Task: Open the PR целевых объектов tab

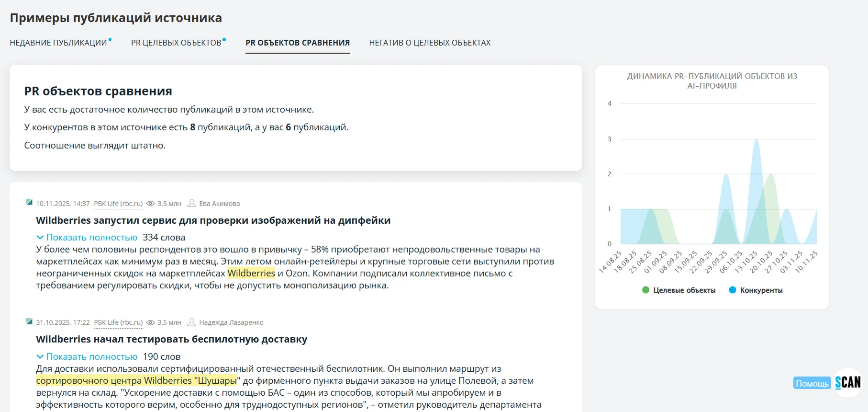Action: pyautogui.click(x=176, y=43)
